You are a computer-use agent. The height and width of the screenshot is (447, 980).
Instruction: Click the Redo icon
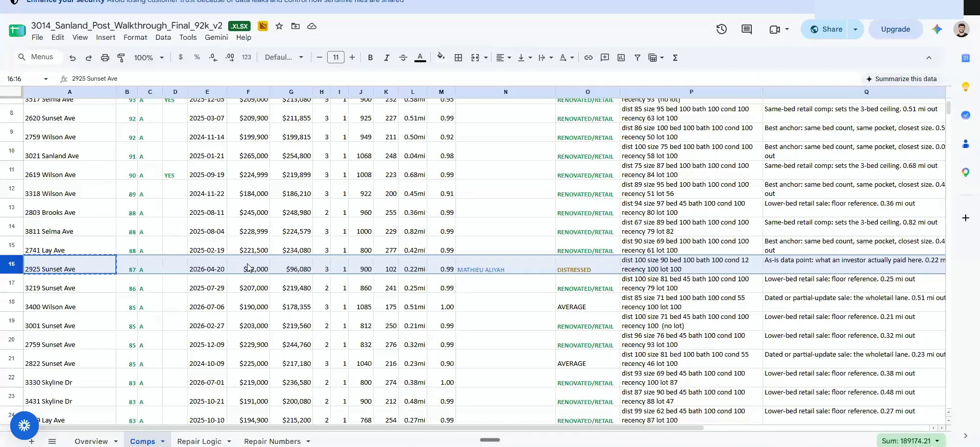click(x=89, y=58)
